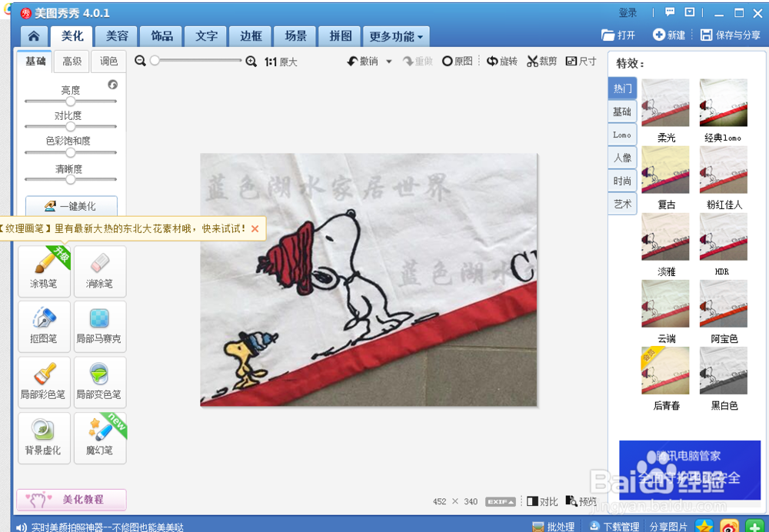Select the 高级 adjustment tab
This screenshot has height=532, width=769.
pyautogui.click(x=72, y=62)
